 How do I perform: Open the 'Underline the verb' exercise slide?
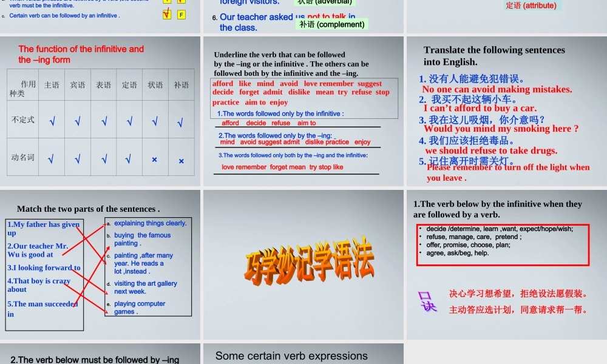(303, 112)
